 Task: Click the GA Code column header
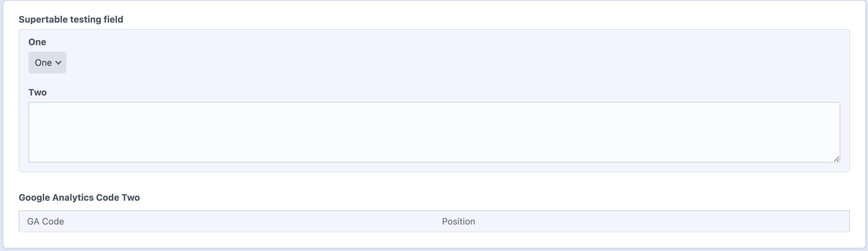(x=46, y=221)
